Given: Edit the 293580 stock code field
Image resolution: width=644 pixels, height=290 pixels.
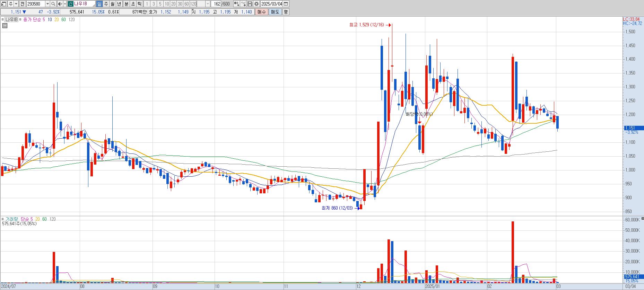Looking at the screenshot, I should click(x=36, y=4).
